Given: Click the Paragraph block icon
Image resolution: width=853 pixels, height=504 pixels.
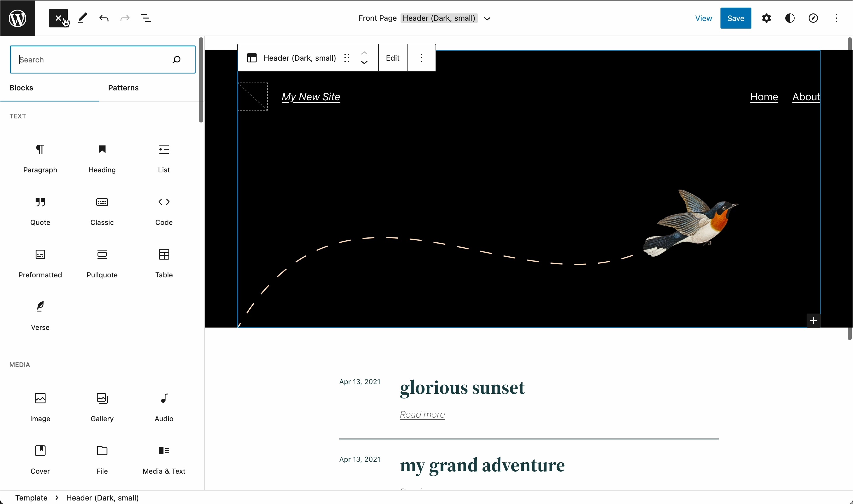Looking at the screenshot, I should click(40, 149).
